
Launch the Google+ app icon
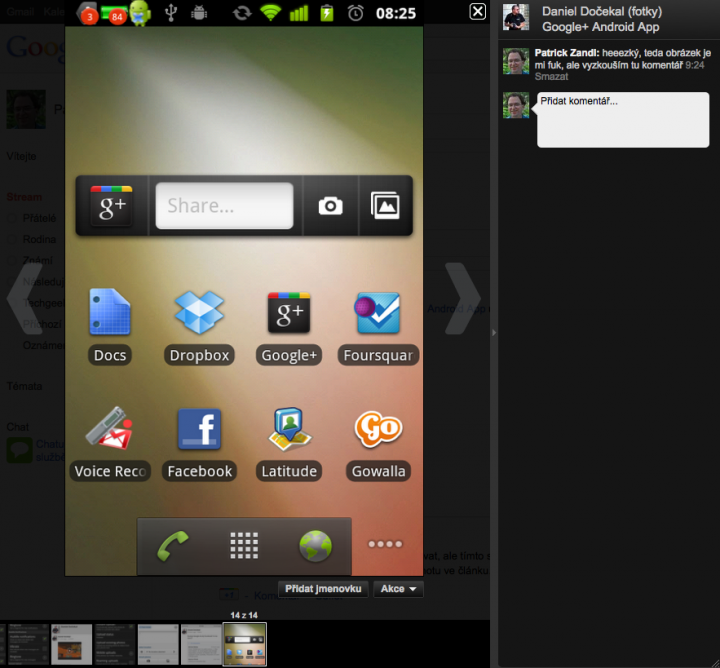click(289, 312)
